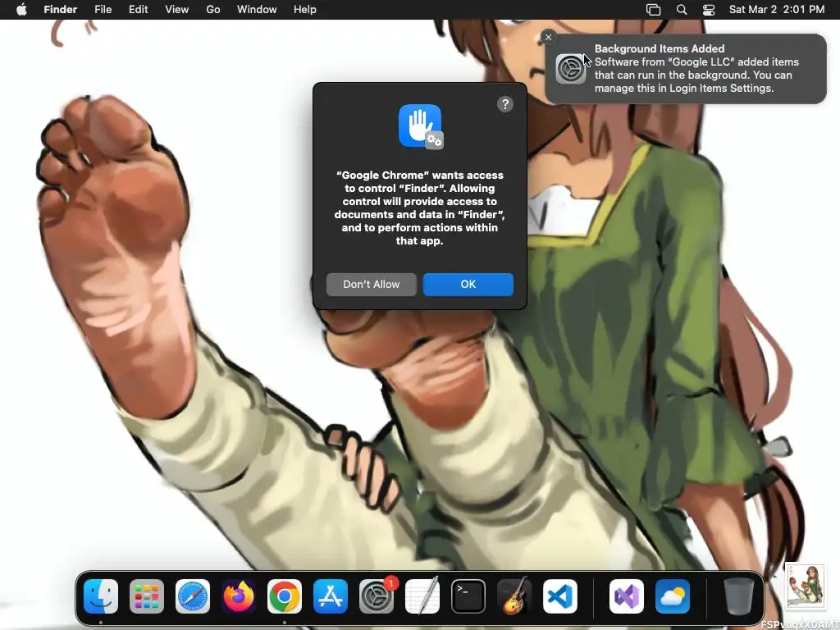840x630 pixels.
Task: Open Spotlight search in the menu bar
Action: click(682, 10)
